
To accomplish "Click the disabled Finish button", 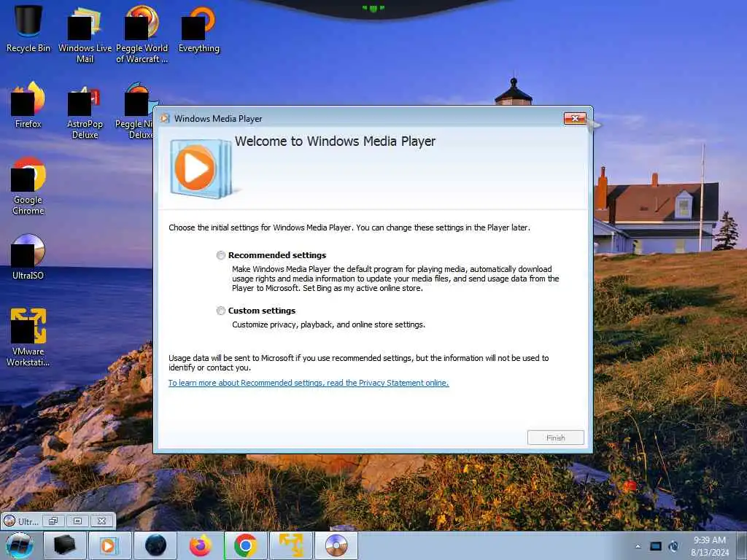I will (555, 437).
